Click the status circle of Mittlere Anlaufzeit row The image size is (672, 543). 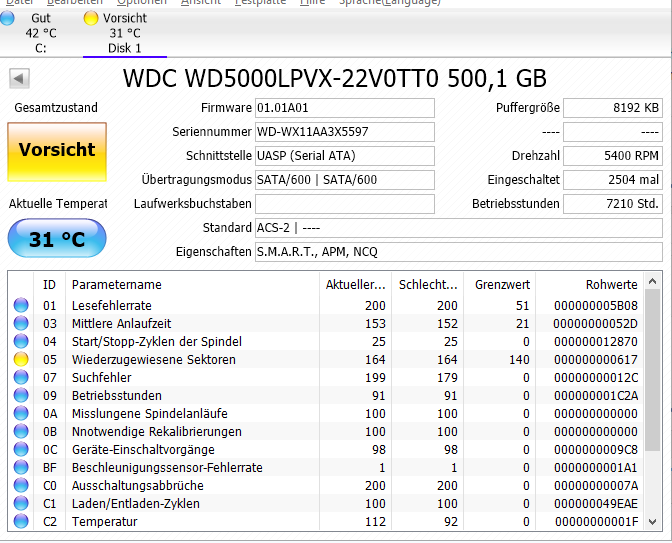point(21,323)
